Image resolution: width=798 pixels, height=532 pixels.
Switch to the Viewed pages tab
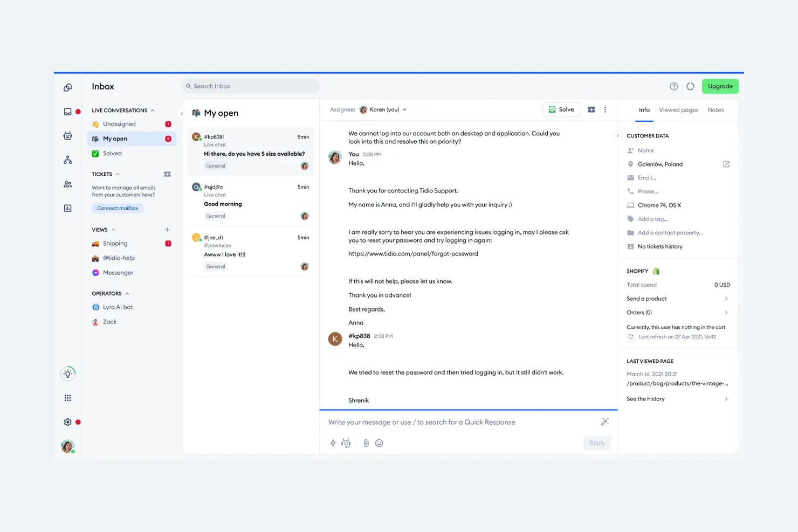[x=678, y=109]
